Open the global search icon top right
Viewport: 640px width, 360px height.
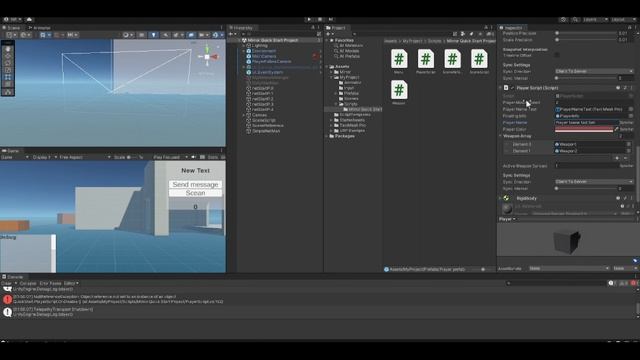coord(575,19)
